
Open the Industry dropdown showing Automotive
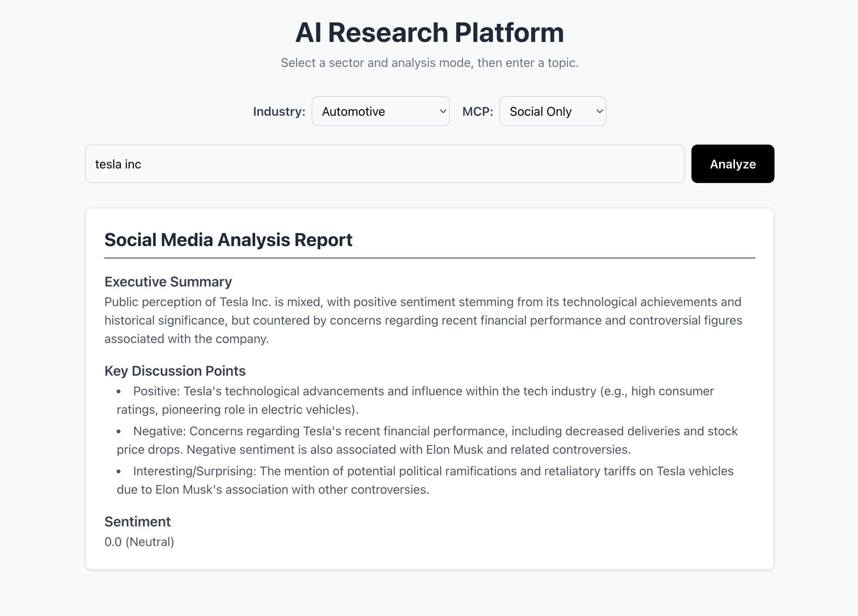[x=381, y=111]
